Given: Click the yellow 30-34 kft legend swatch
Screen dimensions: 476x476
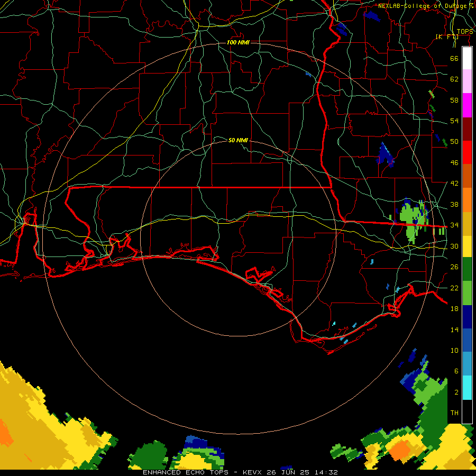Looking at the screenshot, I should point(467,246).
